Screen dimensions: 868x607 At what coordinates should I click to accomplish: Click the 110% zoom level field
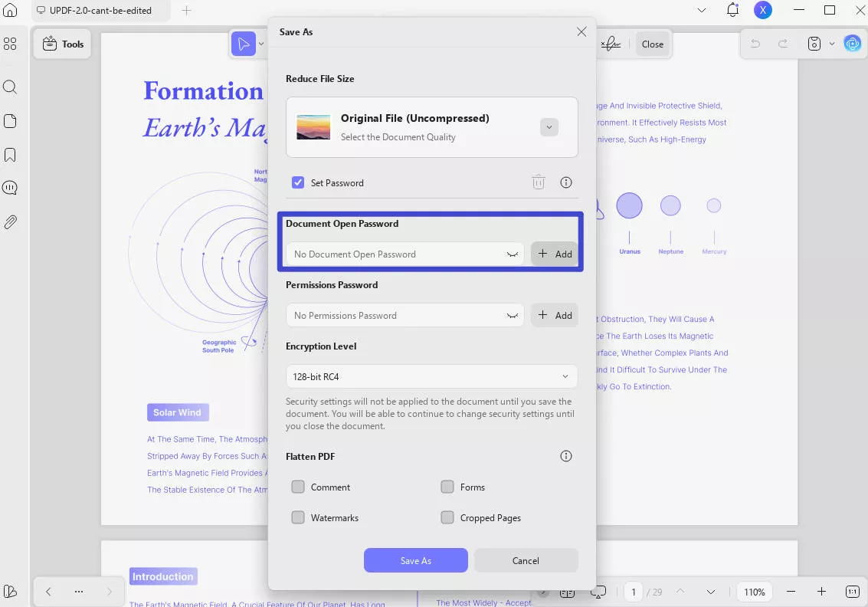click(754, 592)
